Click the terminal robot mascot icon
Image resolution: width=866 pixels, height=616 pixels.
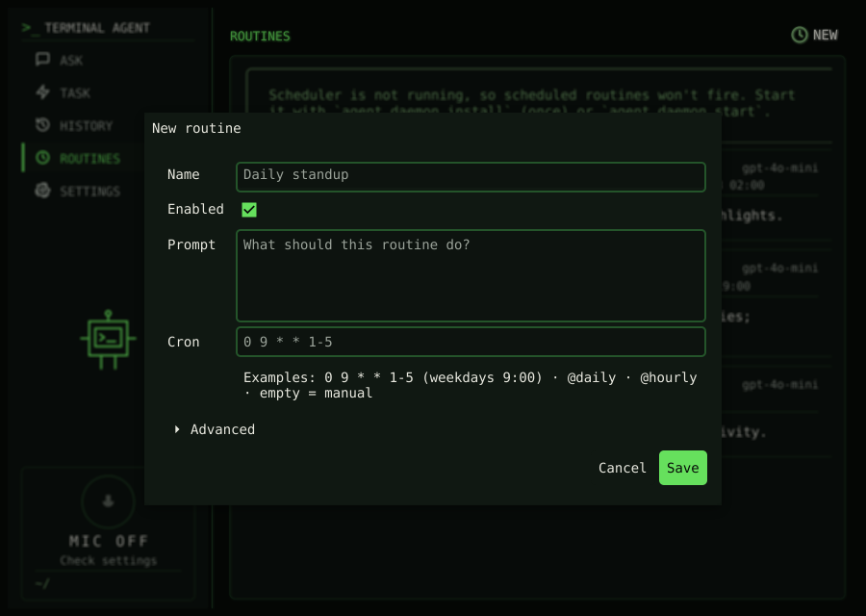[108, 339]
